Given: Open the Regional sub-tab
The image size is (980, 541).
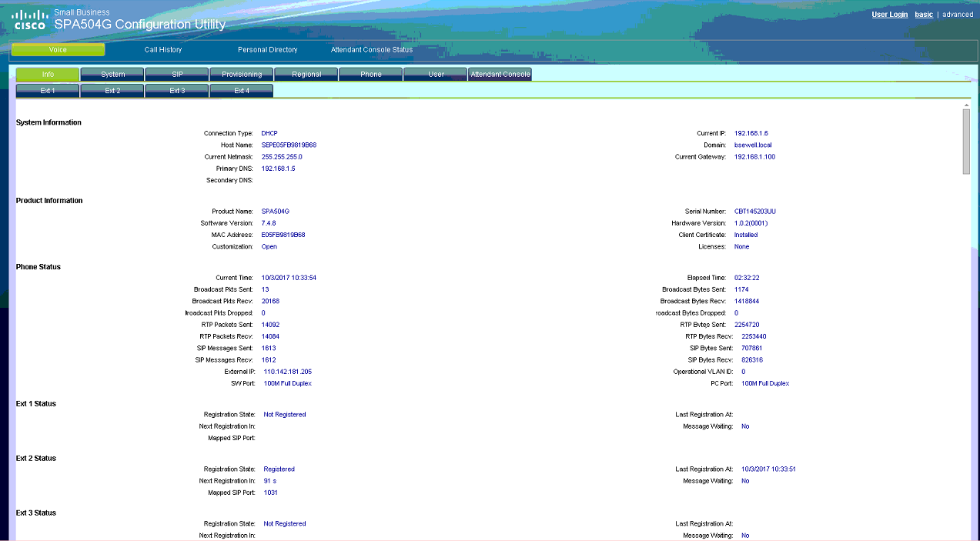Looking at the screenshot, I should (306, 75).
